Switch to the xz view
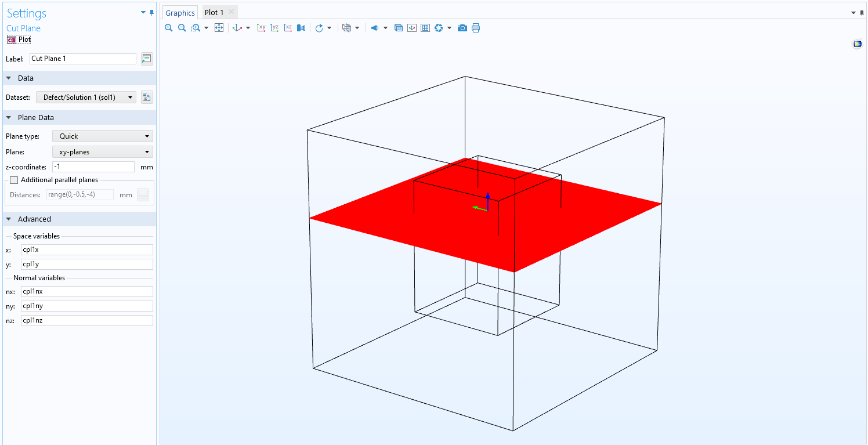 288,28
